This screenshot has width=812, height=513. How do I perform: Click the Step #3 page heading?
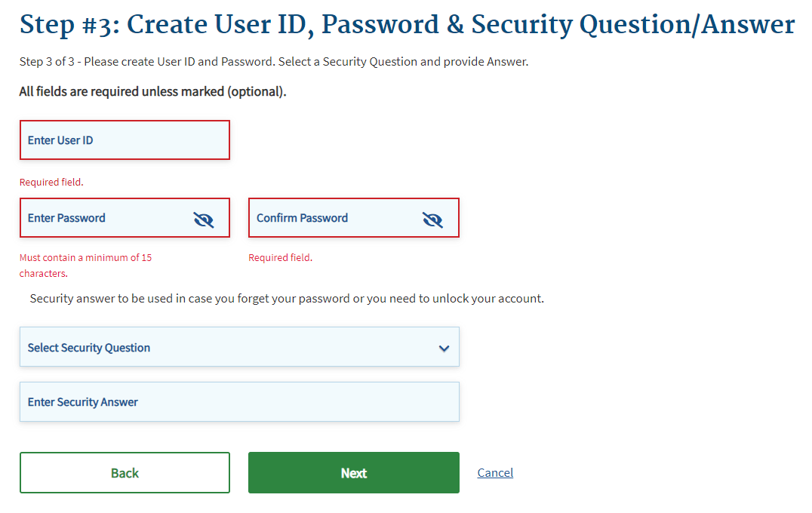tap(407, 25)
